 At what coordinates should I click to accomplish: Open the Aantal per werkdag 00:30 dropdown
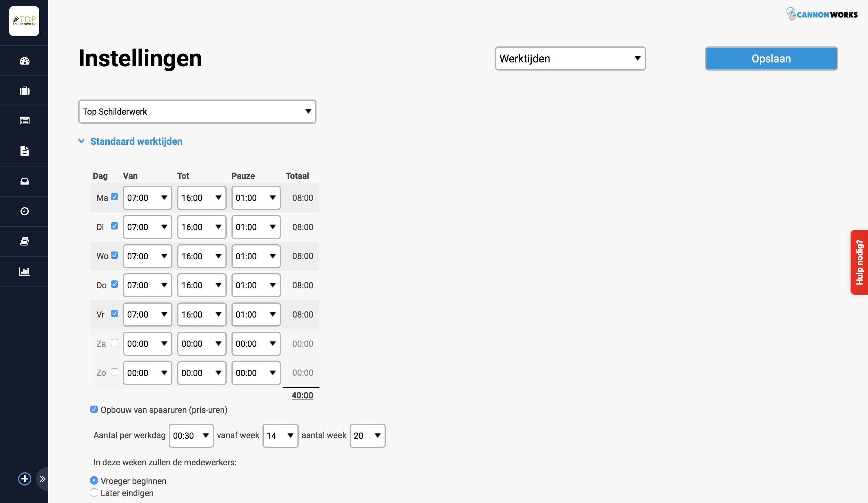(x=191, y=436)
